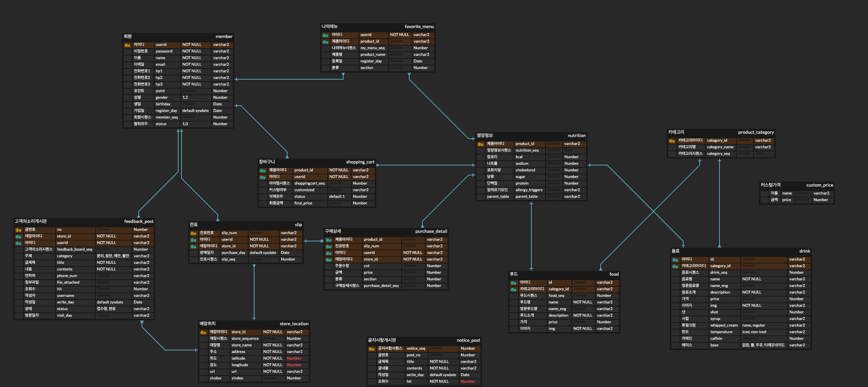Viewport: 868px width, 387px height.
Task: Click the key icon beside favorite_menu product_id
Action: 325,42
